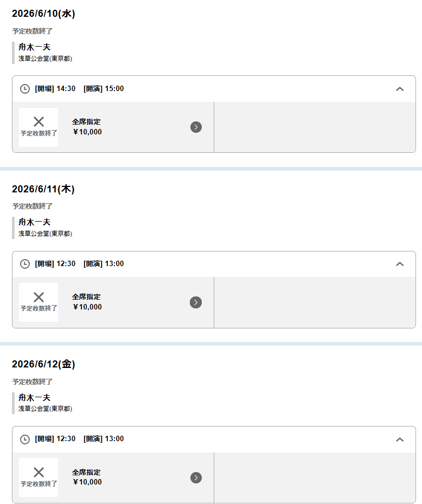
Task: Click the sold-out X icon for June 11
Action: [39, 297]
